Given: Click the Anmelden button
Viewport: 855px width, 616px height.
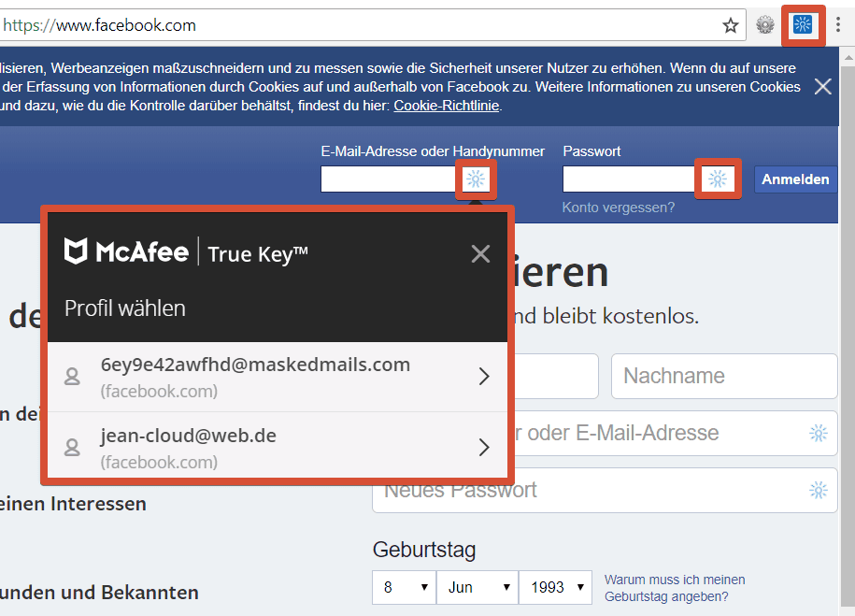Looking at the screenshot, I should click(795, 179).
